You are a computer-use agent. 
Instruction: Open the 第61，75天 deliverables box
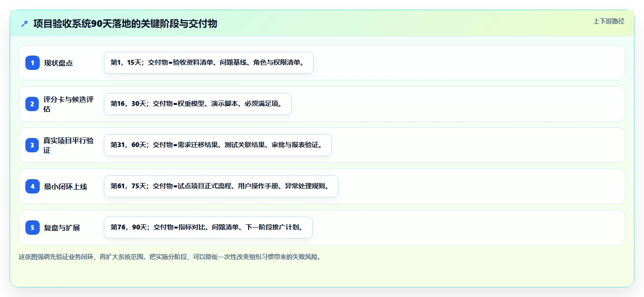tap(221, 186)
